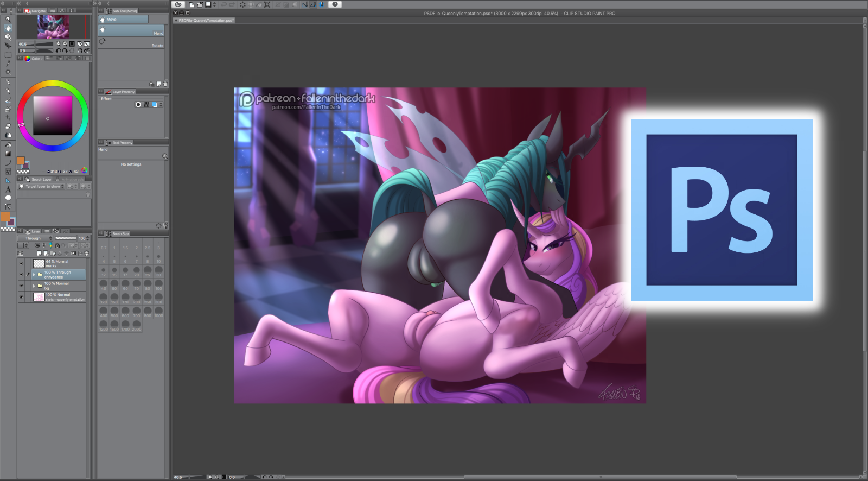The image size is (868, 481).
Task: Open the Through blending mode dropdown
Action: (x=35, y=238)
